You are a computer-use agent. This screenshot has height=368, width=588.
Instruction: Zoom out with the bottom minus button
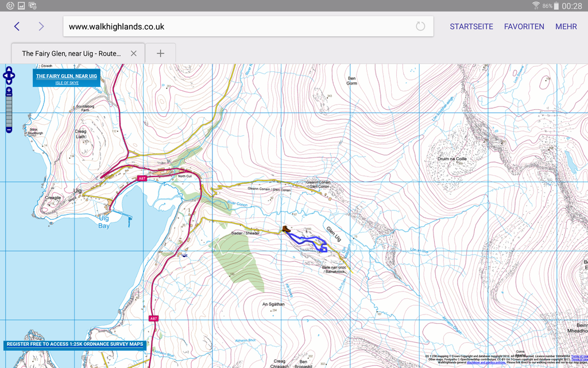point(9,130)
